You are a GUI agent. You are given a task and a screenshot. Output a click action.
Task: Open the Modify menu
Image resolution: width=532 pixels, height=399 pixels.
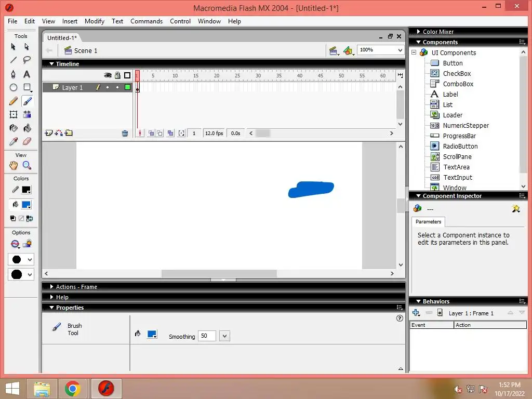pos(95,21)
